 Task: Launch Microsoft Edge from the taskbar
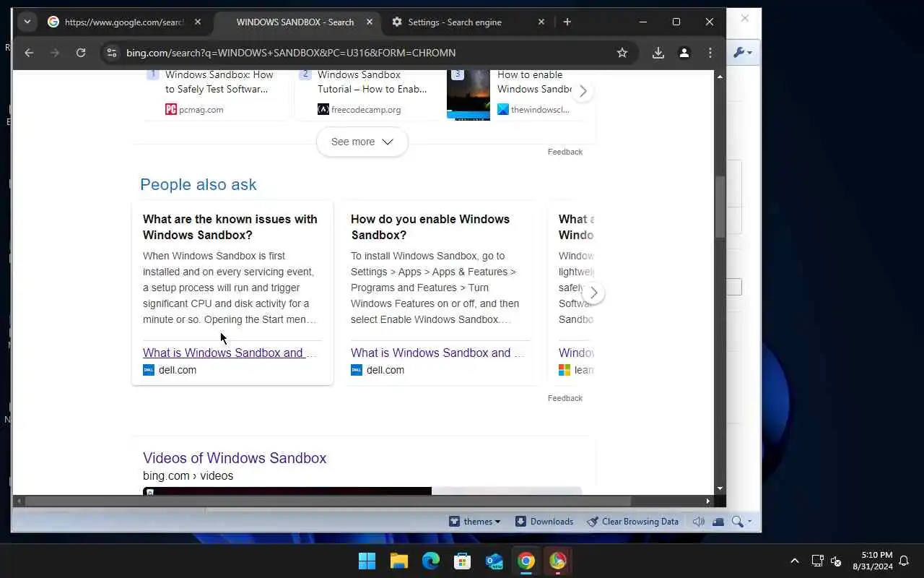click(431, 561)
